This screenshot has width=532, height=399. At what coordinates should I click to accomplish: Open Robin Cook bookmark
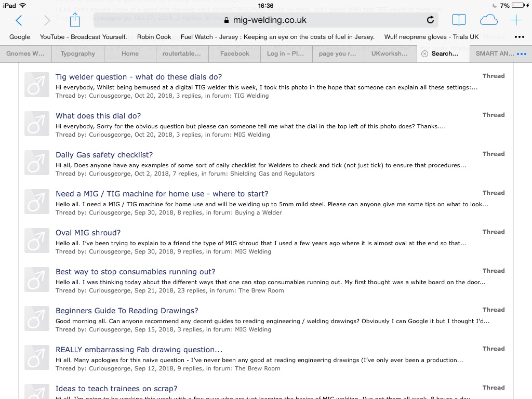154,37
